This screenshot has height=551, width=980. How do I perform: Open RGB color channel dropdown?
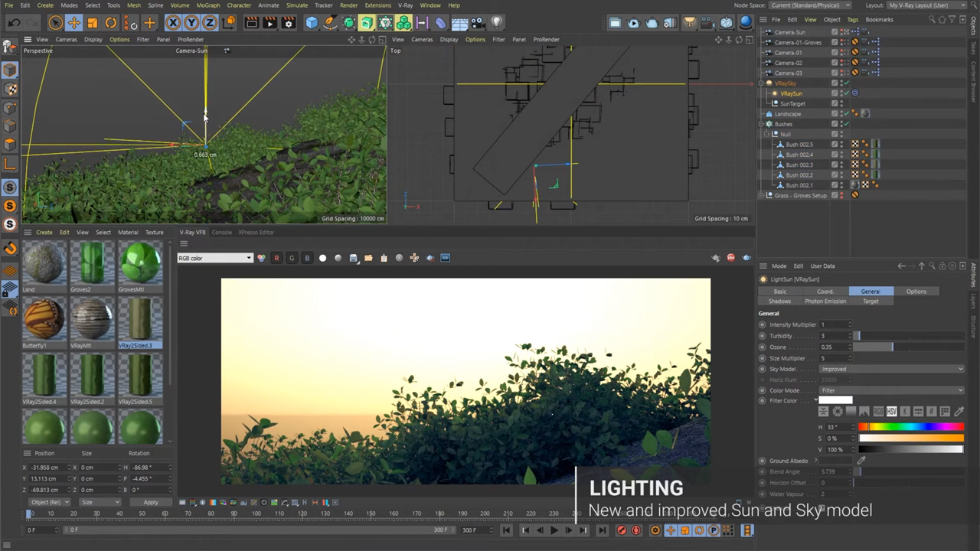pos(214,258)
